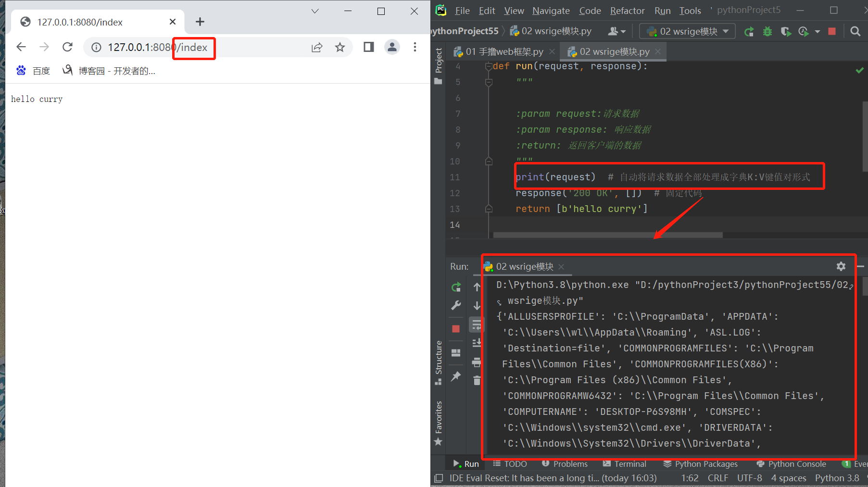Open the 百度 bookmark

pyautogui.click(x=33, y=71)
